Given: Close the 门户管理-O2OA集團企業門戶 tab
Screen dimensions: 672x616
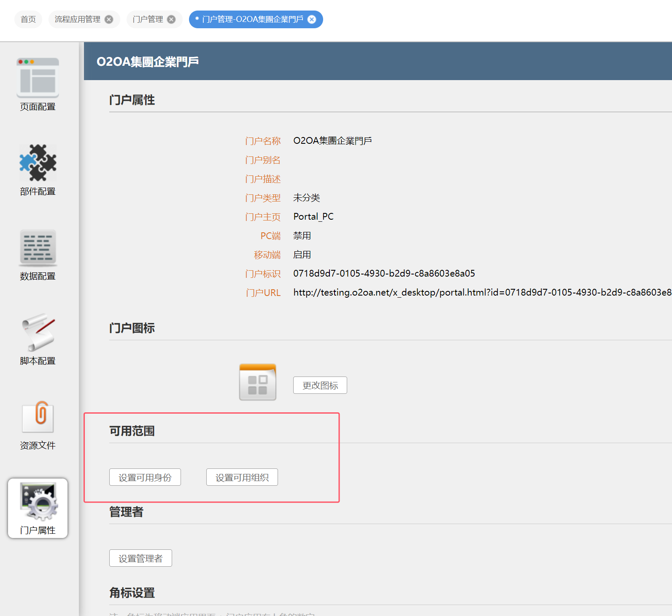Looking at the screenshot, I should (312, 19).
